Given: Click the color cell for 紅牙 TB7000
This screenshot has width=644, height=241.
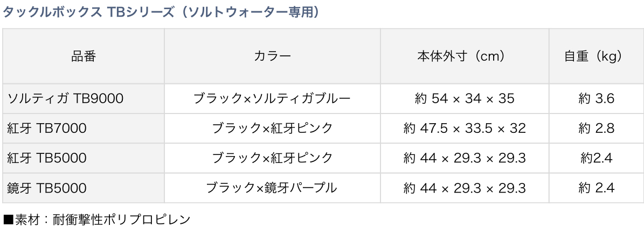Looking at the screenshot, I should [x=272, y=128].
